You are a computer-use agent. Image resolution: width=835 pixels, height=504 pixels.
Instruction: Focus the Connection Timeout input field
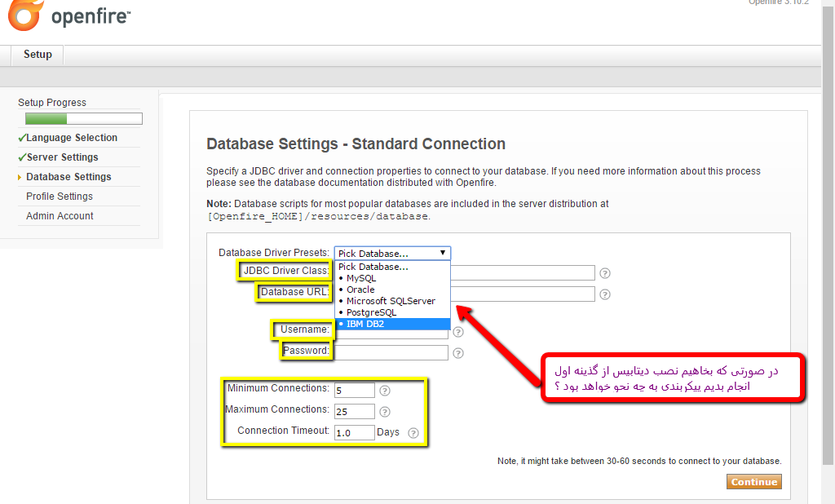pos(354,433)
